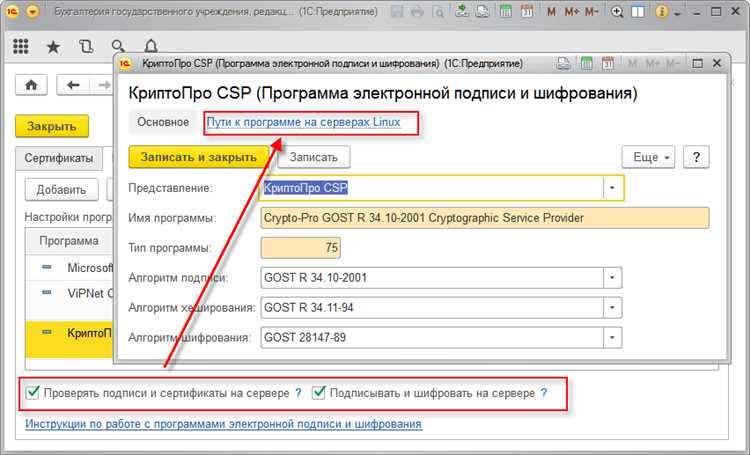
Task: Select the Microsoft row in programs list
Action: (69, 267)
